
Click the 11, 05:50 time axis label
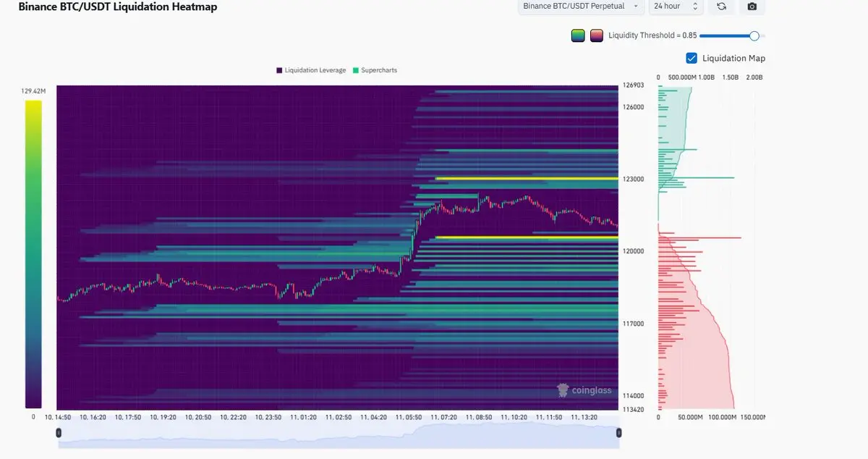(409, 418)
